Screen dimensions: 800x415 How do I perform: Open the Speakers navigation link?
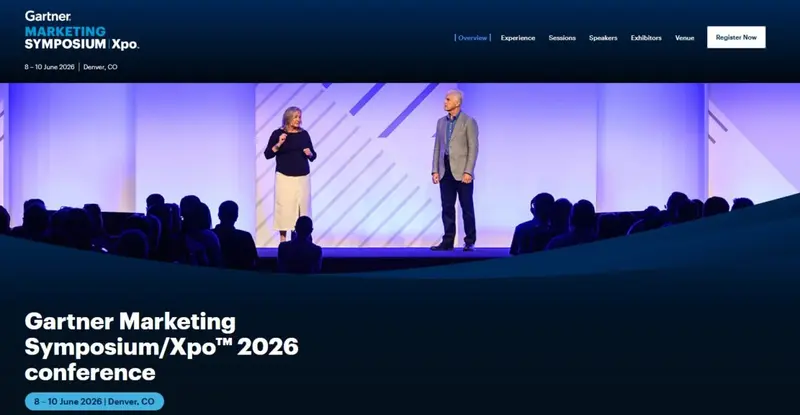603,38
